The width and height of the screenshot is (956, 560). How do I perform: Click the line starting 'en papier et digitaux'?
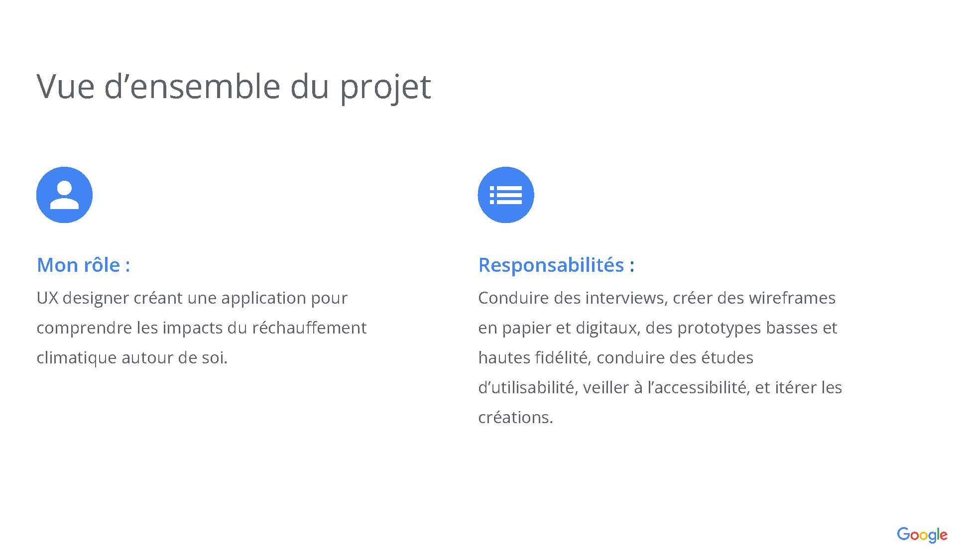click(657, 328)
